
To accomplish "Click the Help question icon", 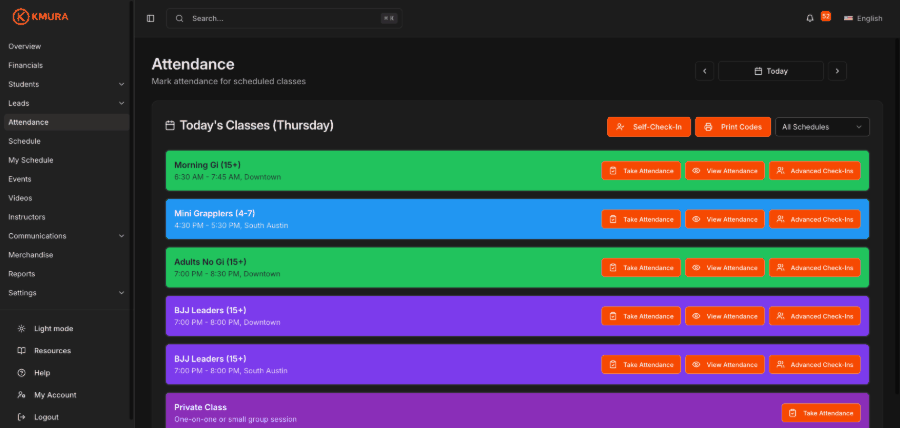I will (x=21, y=373).
